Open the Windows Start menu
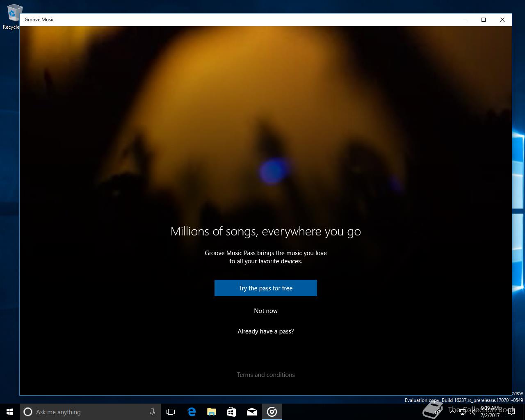This screenshot has width=525, height=420. 10,412
